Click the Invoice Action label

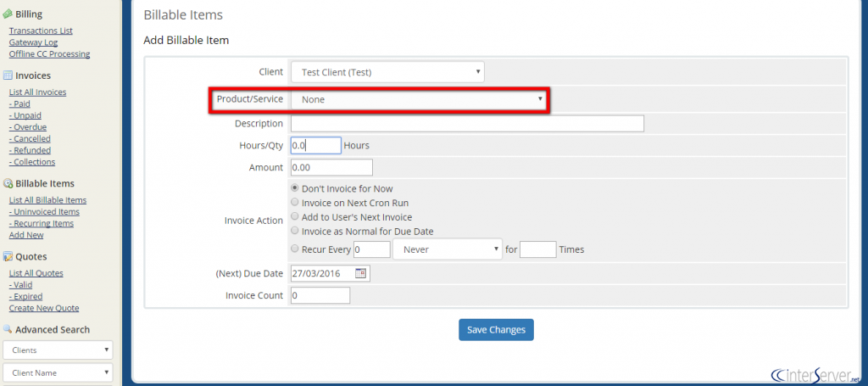pyautogui.click(x=253, y=221)
